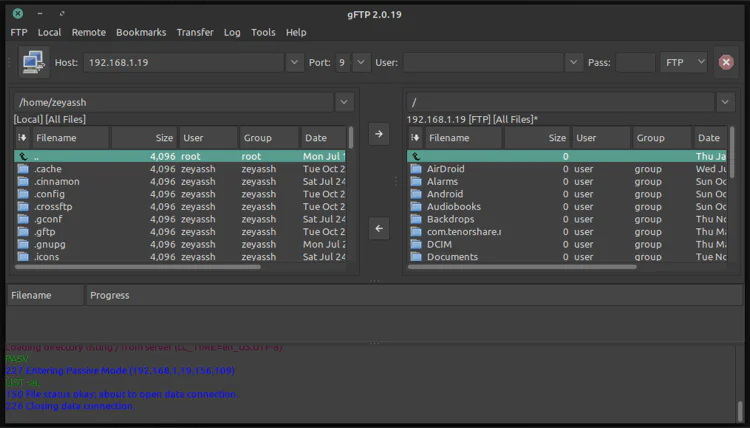
Task: Click the right arrow upload button
Action: click(x=379, y=134)
